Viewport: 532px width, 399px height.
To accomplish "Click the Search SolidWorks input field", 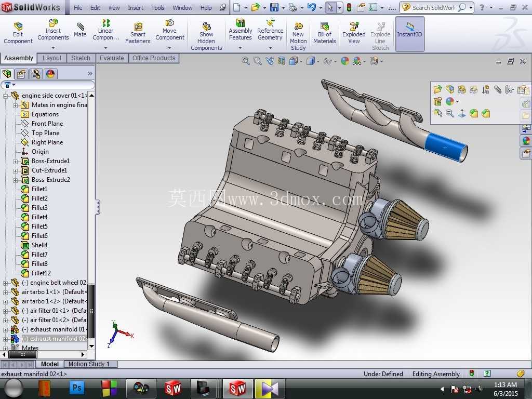I will (x=433, y=7).
